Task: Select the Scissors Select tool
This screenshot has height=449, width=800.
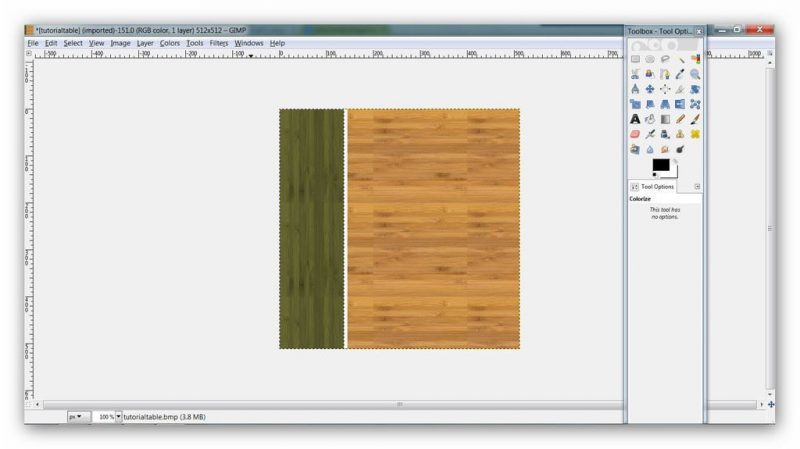Action: click(x=635, y=74)
